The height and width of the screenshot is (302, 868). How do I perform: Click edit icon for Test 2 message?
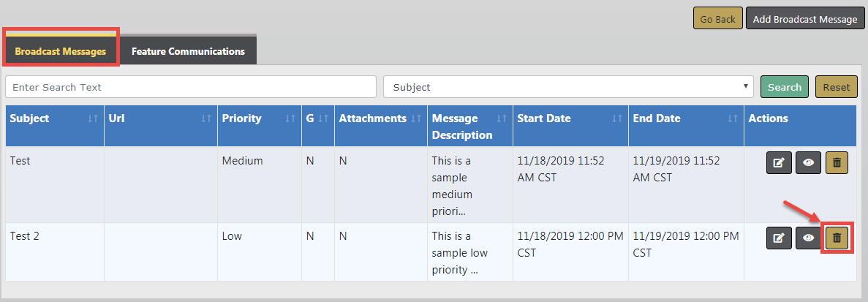(779, 238)
